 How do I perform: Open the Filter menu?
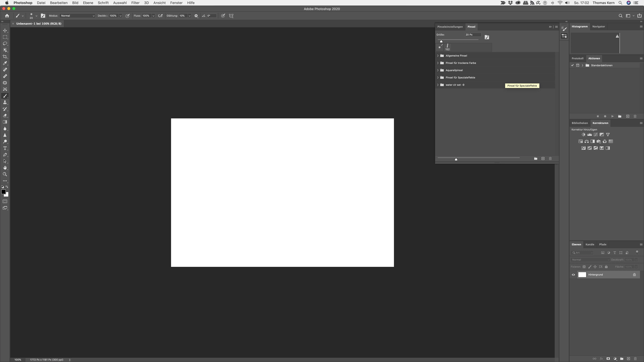(x=135, y=3)
